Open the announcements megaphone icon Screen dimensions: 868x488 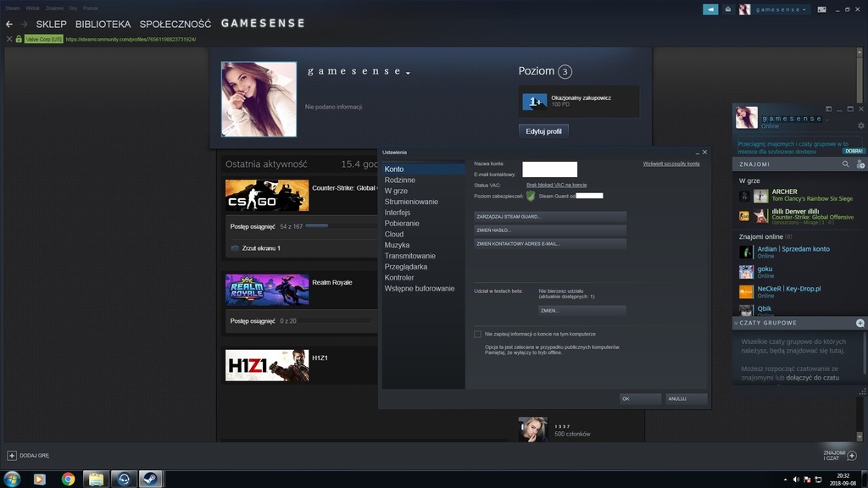[710, 9]
